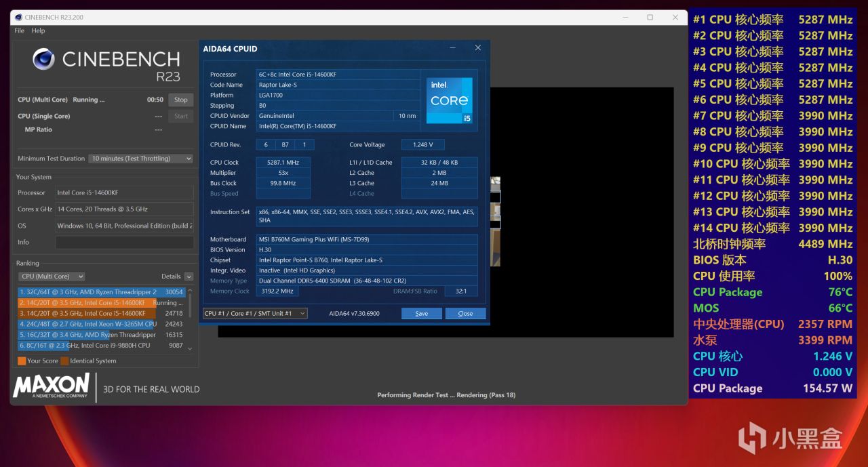Click the Cinebench title bar app icon
868x467 pixels.
tap(18, 17)
